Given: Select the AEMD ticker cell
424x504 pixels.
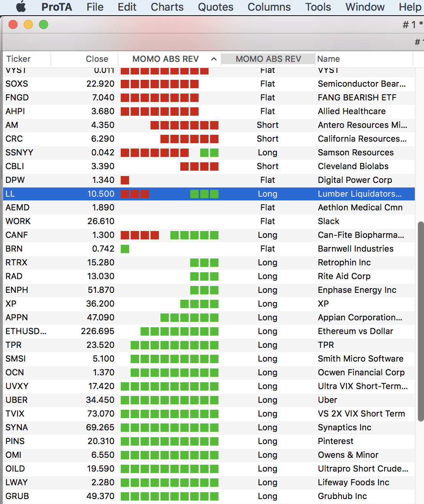Looking at the screenshot, I should pos(18,208).
